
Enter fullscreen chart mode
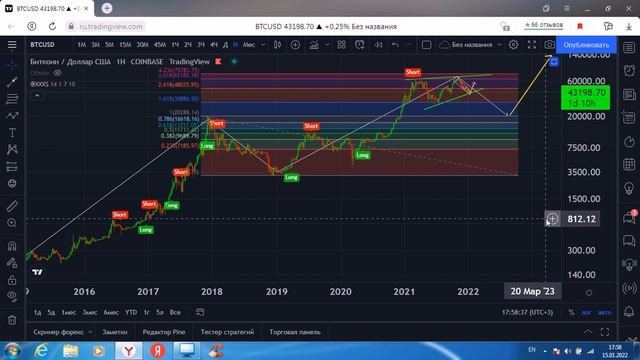point(531,45)
